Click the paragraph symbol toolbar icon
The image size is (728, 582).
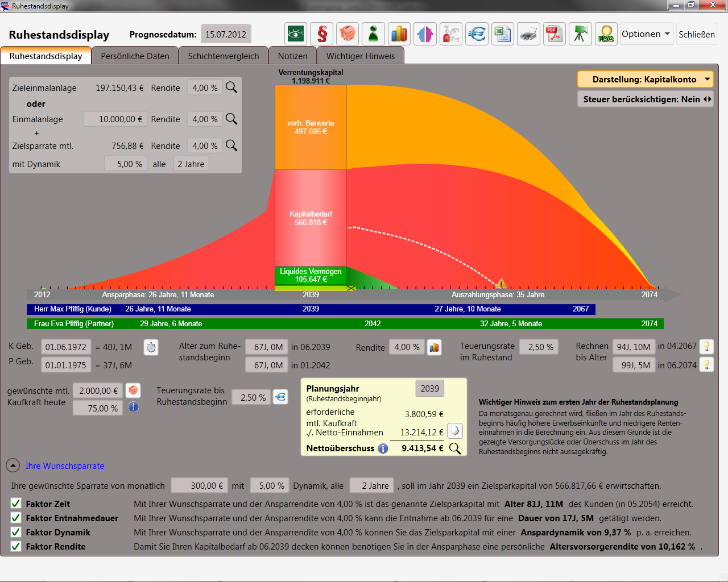tap(322, 34)
